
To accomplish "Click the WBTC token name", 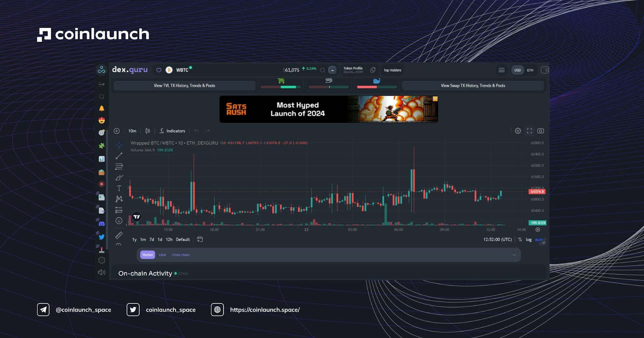I will pyautogui.click(x=182, y=70).
